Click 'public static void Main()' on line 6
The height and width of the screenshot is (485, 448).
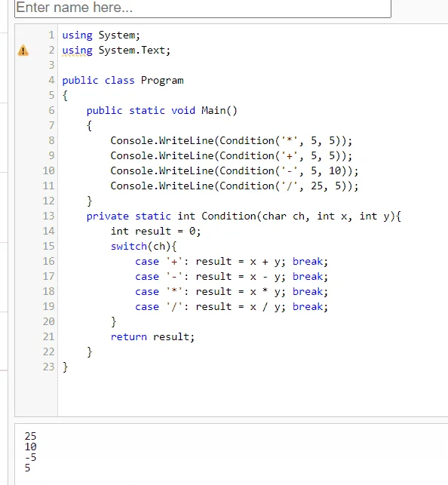coord(161,110)
